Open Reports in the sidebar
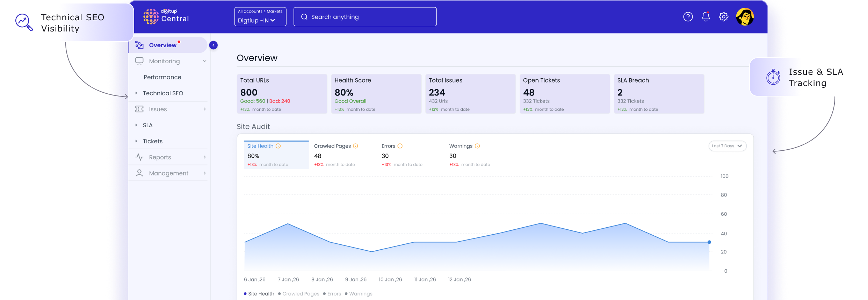 pyautogui.click(x=168, y=157)
